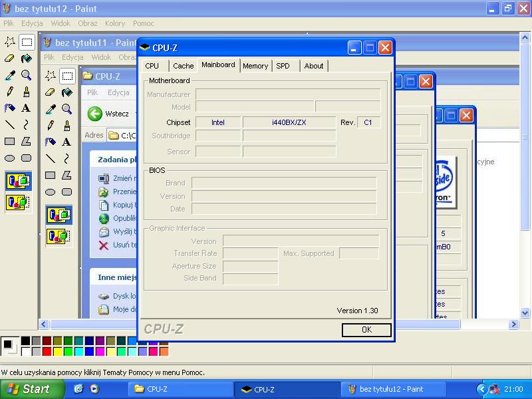Pick the cyan swatch in the color palette
This screenshot has height=399, width=532.
pyautogui.click(x=79, y=352)
